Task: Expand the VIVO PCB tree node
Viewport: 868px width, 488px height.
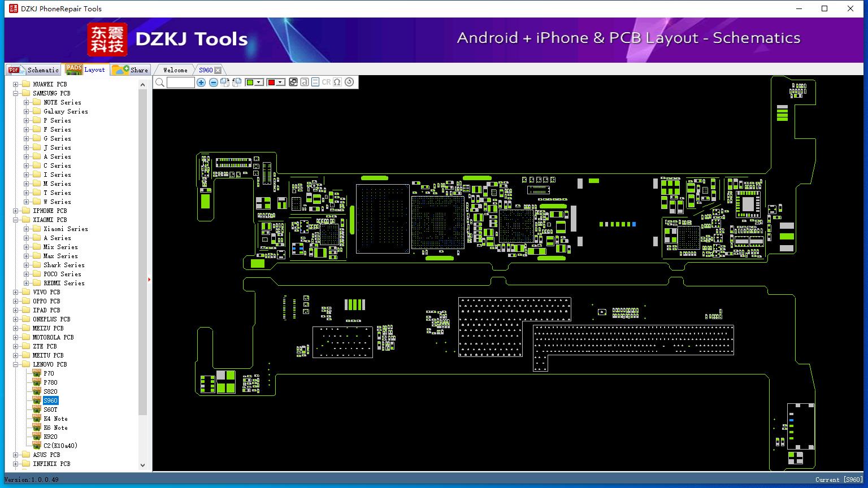Action: 16,292
